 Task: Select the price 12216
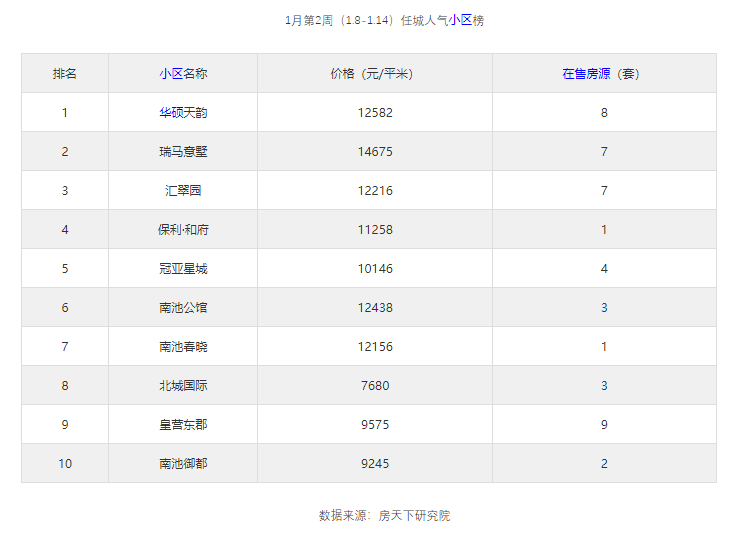coord(375,190)
